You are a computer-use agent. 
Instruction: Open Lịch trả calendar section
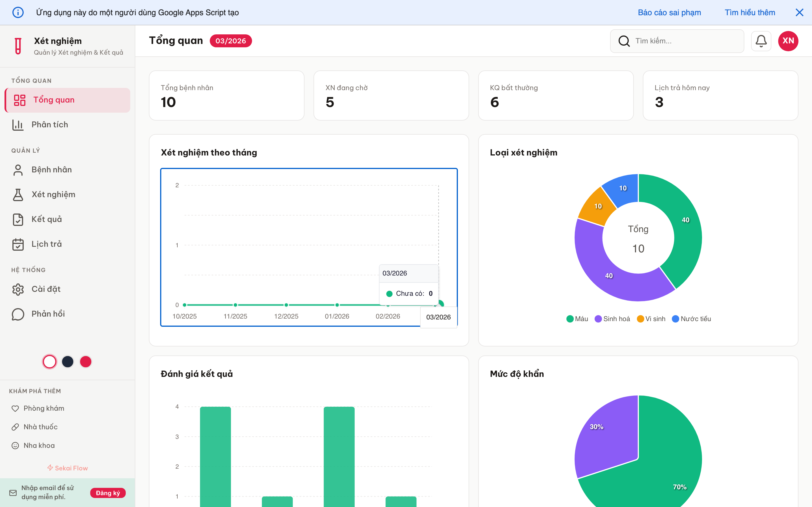click(46, 244)
